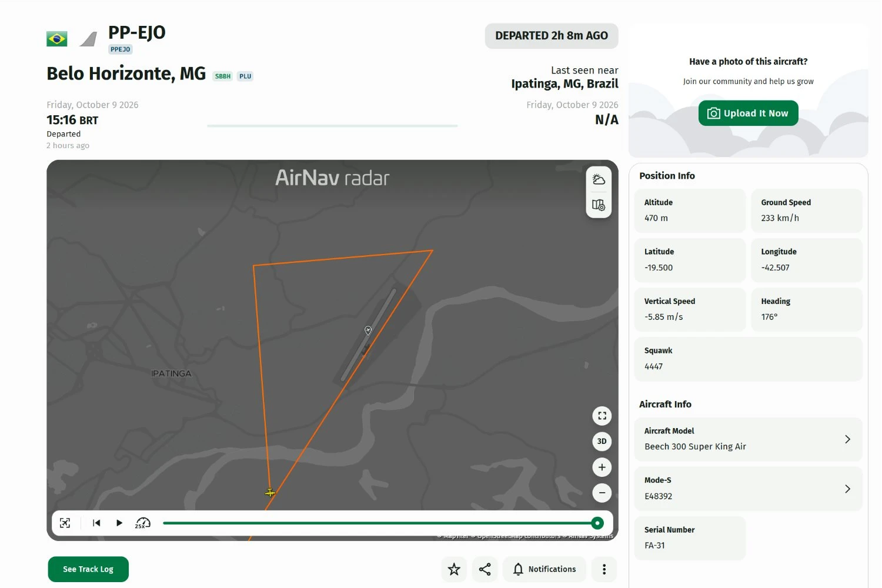Viewport: 882px width, 588px height.
Task: Click the Latitude -19.500 value
Action: (659, 268)
